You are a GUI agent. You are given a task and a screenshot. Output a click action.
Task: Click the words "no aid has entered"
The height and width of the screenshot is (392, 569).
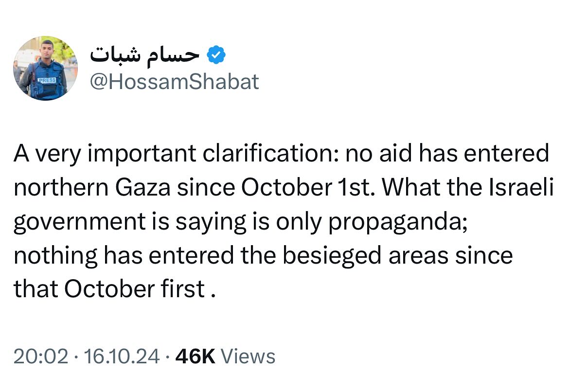[x=448, y=154]
